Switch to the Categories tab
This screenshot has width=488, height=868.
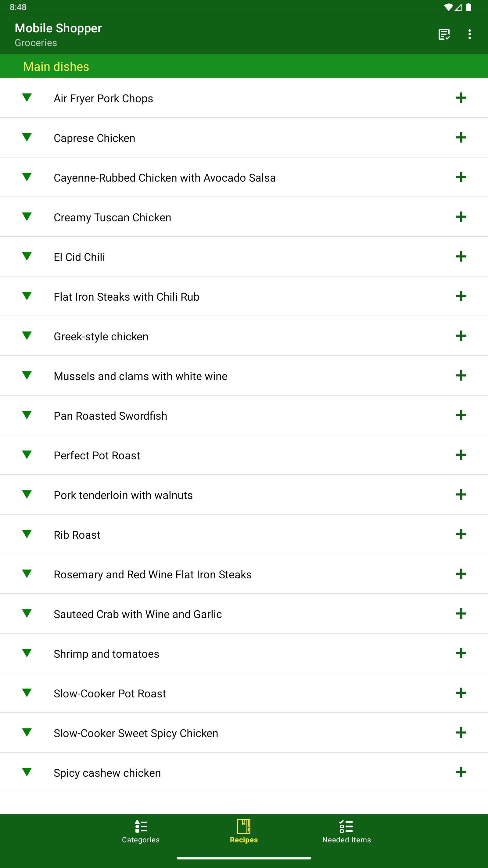pyautogui.click(x=141, y=831)
